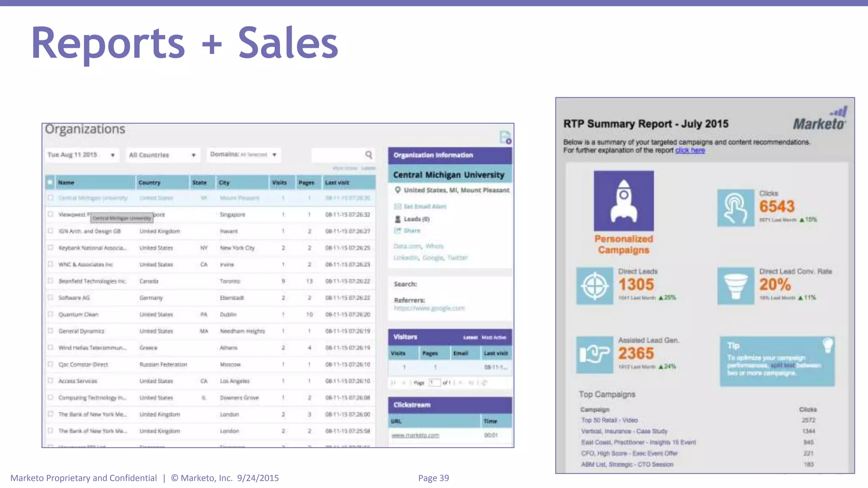Click the lightbulb icon in the Tip box
The height and width of the screenshot is (488, 868).
pyautogui.click(x=828, y=345)
